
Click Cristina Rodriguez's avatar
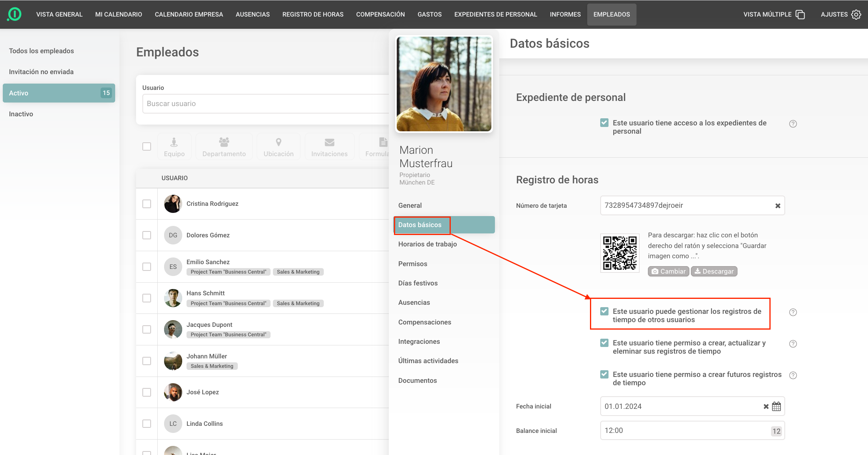coord(173,204)
